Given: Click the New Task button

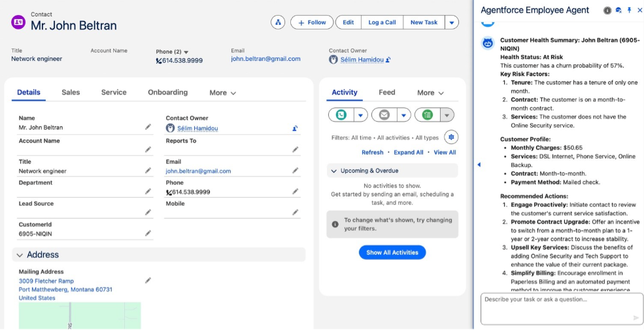Looking at the screenshot, I should coord(424,22).
